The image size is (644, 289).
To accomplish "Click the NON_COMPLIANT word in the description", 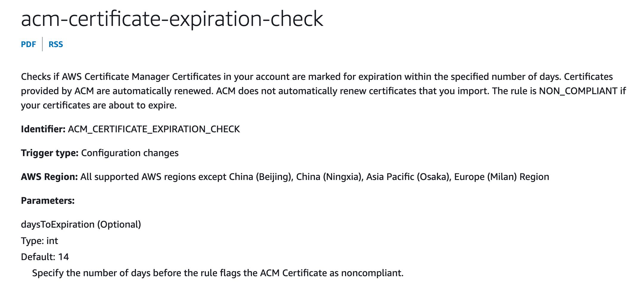I will point(578,91).
